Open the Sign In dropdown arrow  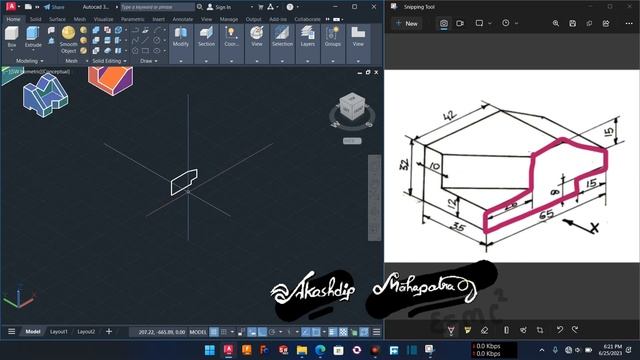click(x=251, y=7)
